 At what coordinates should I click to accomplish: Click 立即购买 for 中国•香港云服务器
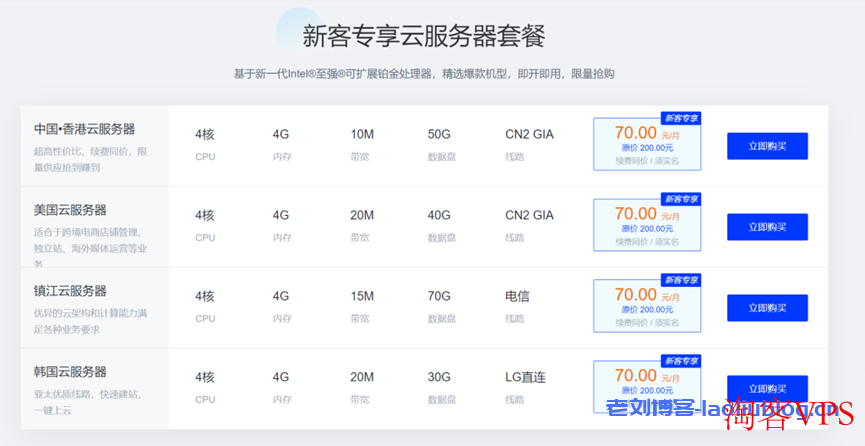[x=767, y=146]
